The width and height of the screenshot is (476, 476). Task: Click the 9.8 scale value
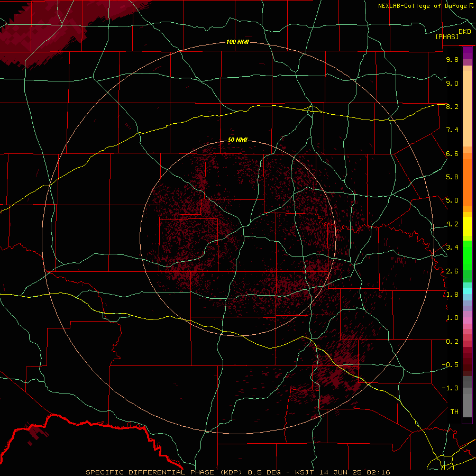pos(452,59)
